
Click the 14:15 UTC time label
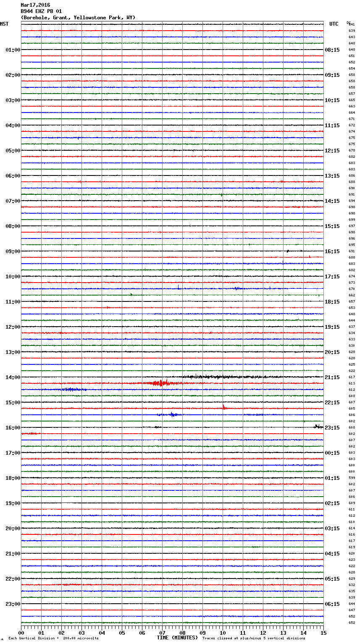click(x=332, y=201)
